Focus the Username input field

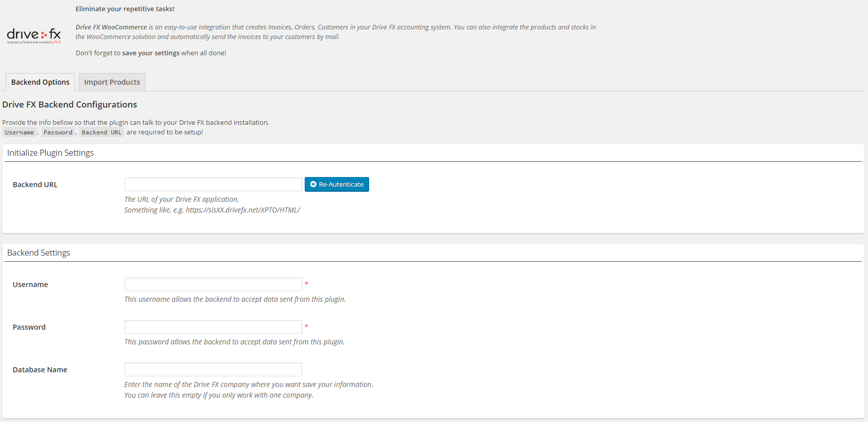(213, 285)
